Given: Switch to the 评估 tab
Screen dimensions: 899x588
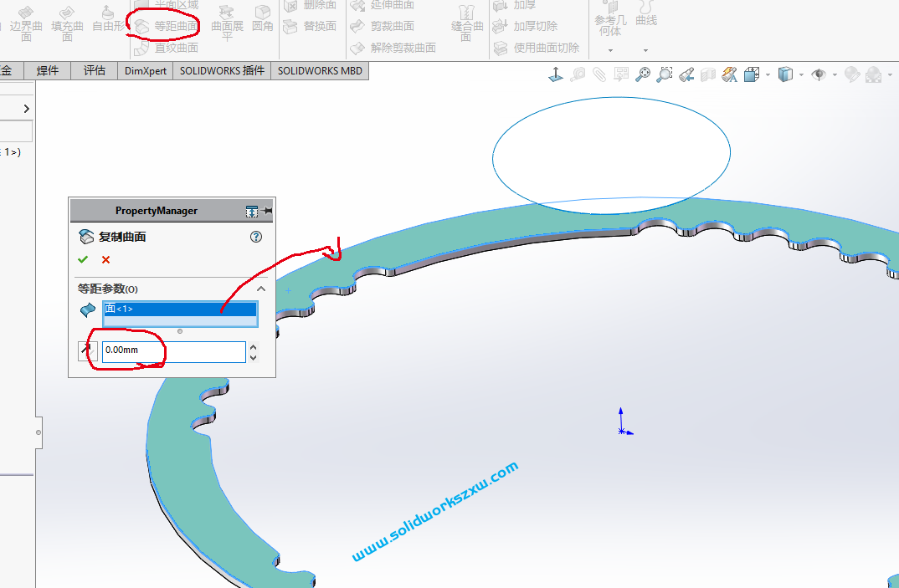Looking at the screenshot, I should point(94,70).
